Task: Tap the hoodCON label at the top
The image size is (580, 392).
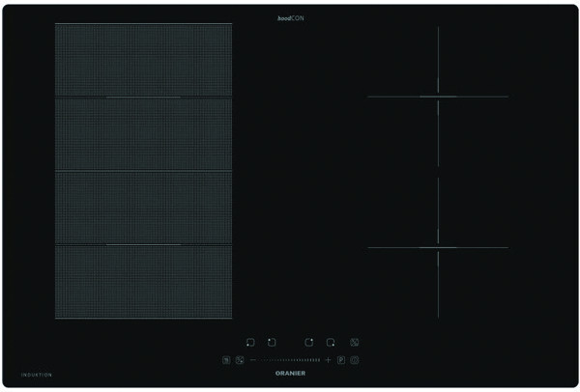Action: [291, 18]
